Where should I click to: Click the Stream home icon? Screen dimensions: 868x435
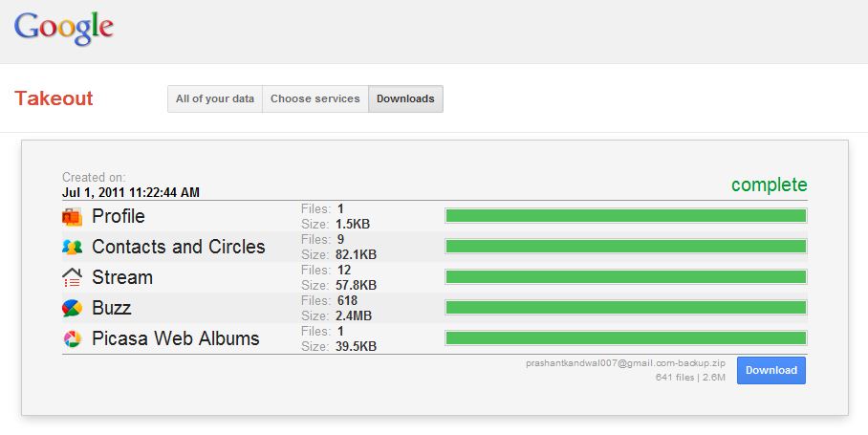[x=73, y=277]
